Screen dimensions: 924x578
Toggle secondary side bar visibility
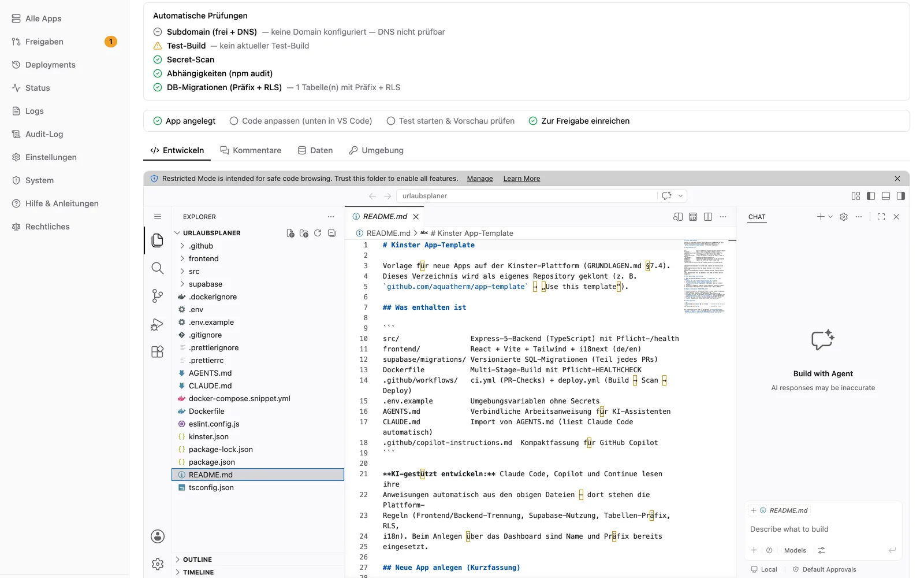coord(901,196)
